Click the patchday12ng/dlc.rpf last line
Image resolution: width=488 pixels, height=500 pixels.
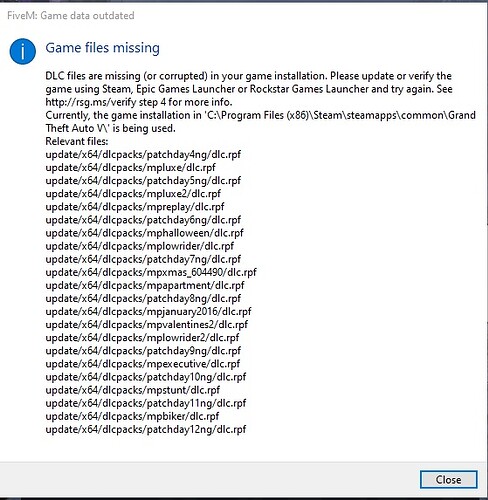coord(146,429)
